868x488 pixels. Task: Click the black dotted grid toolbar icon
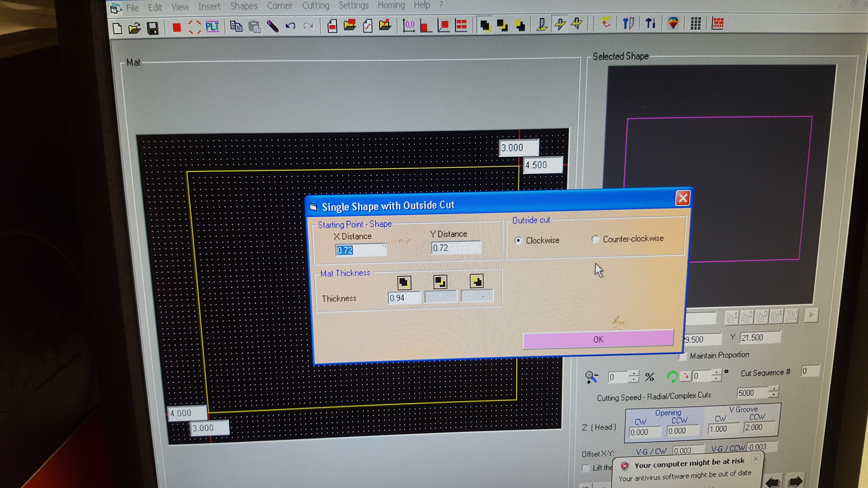695,23
